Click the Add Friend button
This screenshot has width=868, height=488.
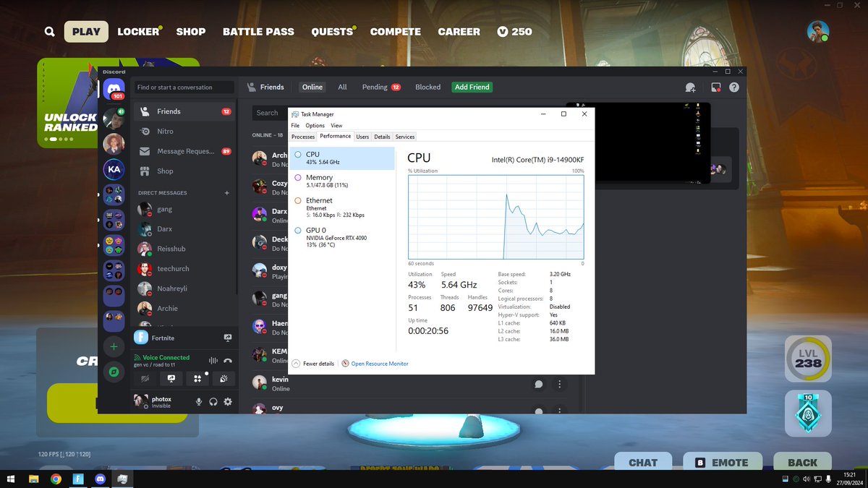click(472, 87)
